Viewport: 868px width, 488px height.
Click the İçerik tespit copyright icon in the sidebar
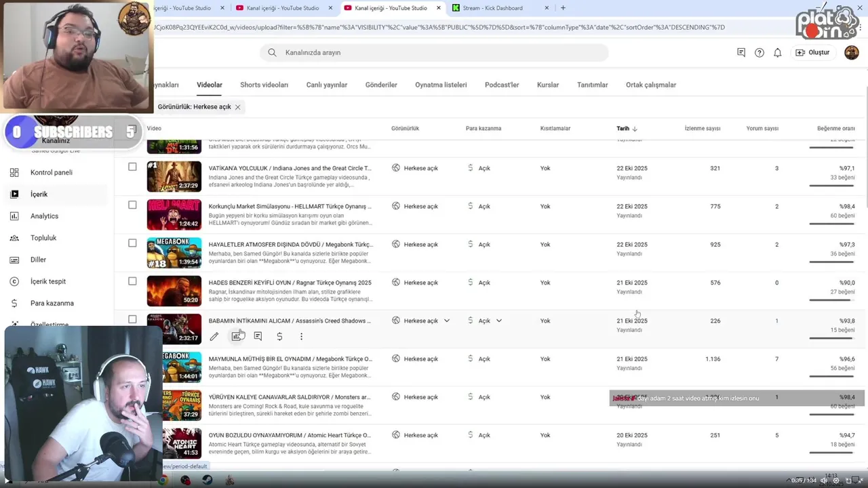pyautogui.click(x=14, y=281)
